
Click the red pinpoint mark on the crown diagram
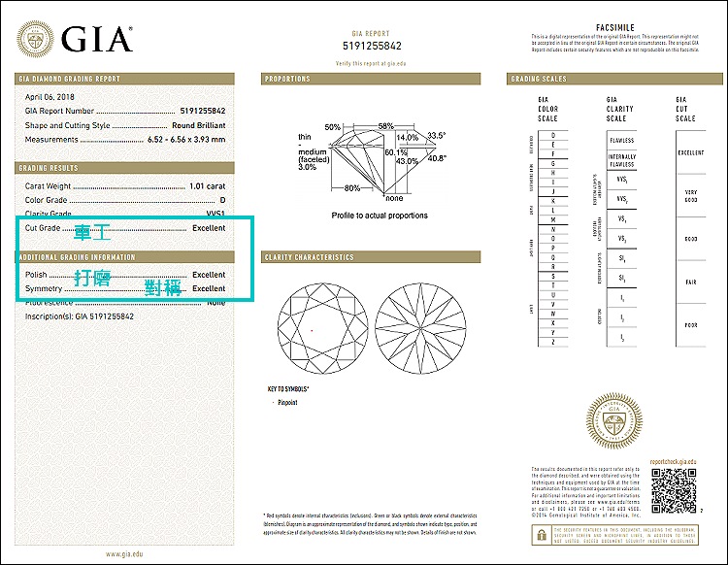tap(312, 330)
